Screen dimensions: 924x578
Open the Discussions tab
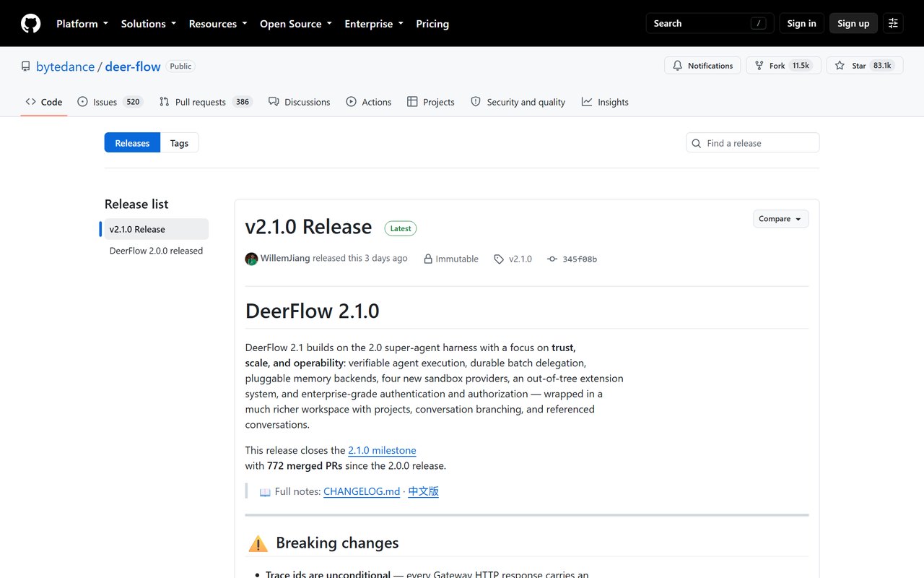click(x=299, y=102)
